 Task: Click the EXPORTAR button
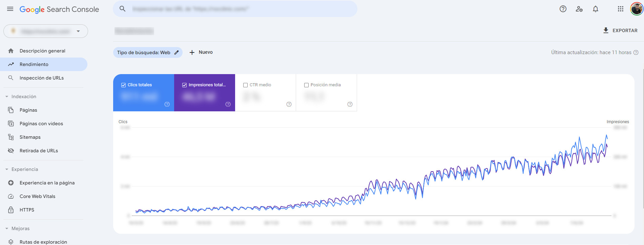(620, 30)
